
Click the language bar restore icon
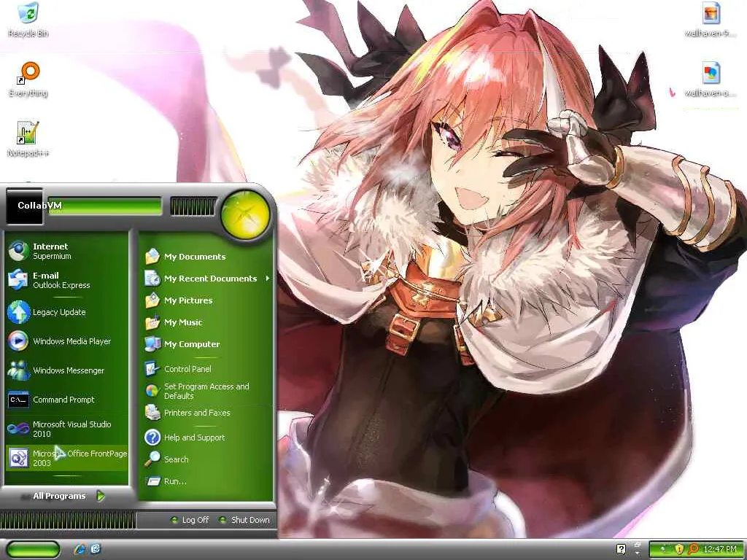638,545
